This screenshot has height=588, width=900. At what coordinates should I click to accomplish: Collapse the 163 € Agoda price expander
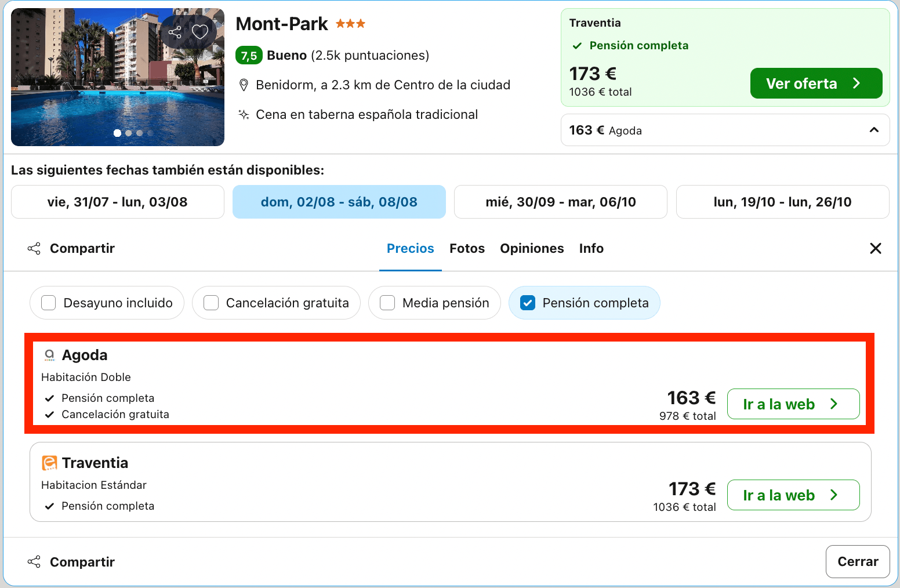pyautogui.click(x=725, y=130)
